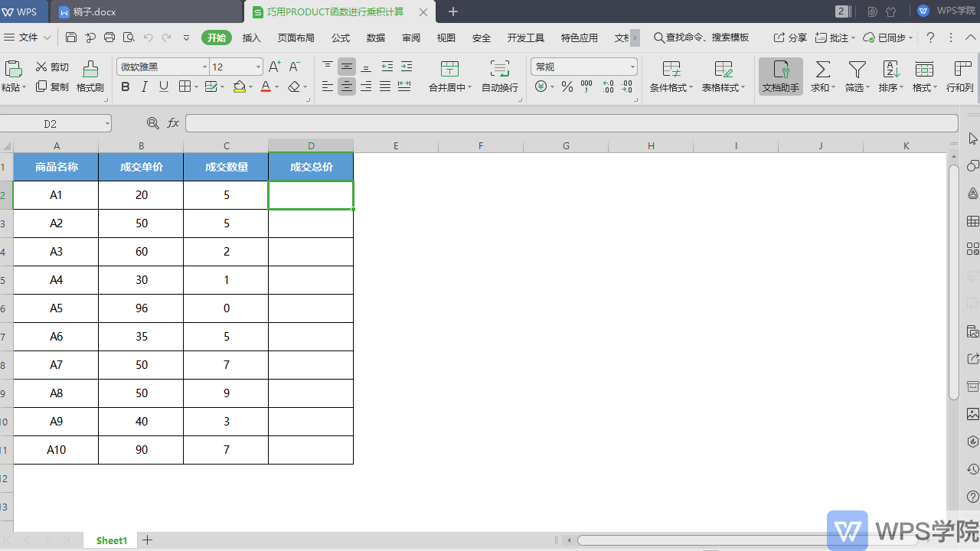The width and height of the screenshot is (980, 551).
Task: Open the 文件 (File) menu
Action: point(28,37)
